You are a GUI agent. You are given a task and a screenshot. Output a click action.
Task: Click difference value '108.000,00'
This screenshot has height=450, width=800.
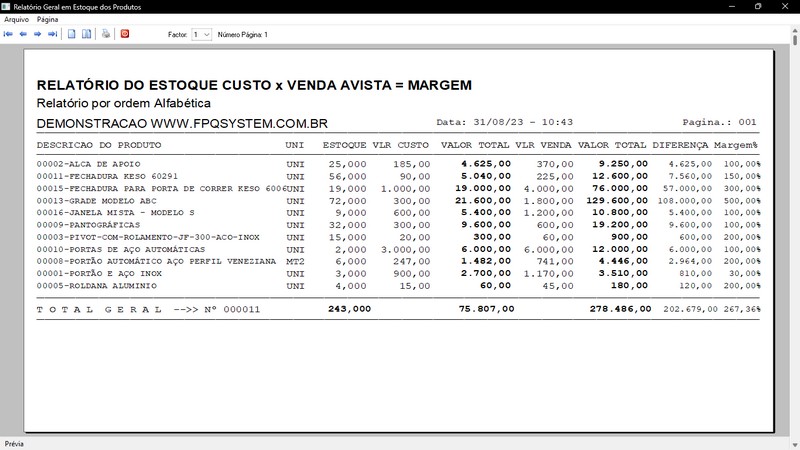click(685, 201)
